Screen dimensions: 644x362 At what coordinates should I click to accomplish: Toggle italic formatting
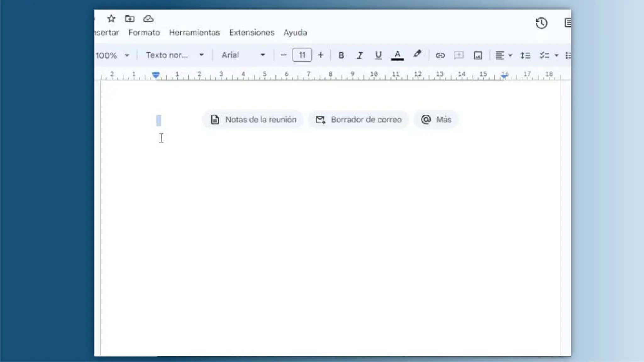(x=359, y=56)
